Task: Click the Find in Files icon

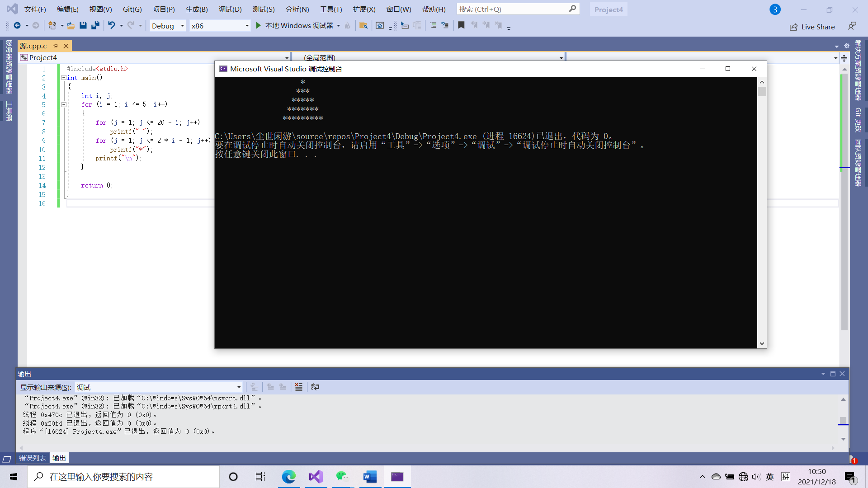Action: tap(363, 26)
